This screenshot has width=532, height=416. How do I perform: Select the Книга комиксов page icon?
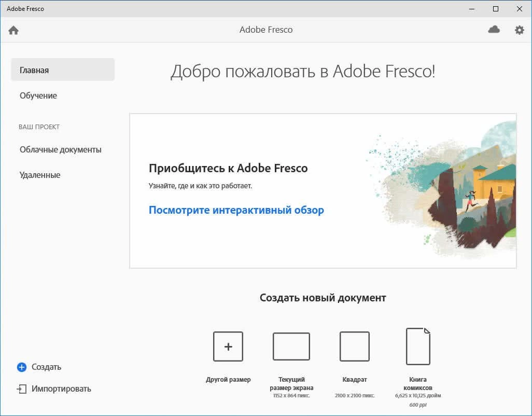pos(418,346)
